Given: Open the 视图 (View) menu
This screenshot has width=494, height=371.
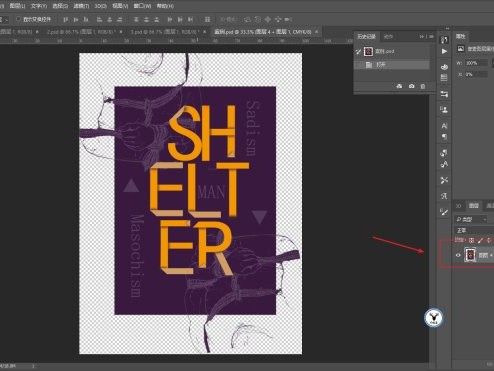Looking at the screenshot, I should pos(120,6).
